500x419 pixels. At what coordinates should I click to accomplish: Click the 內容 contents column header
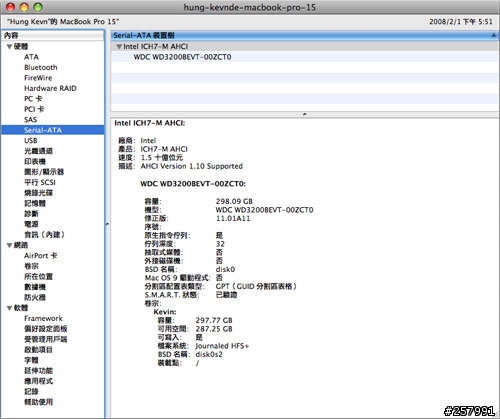point(53,35)
